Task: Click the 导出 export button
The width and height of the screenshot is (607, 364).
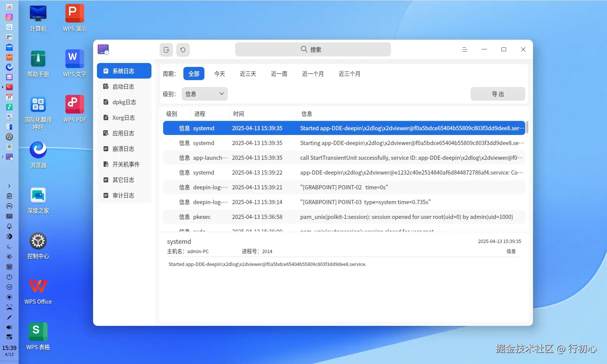Action: click(498, 94)
